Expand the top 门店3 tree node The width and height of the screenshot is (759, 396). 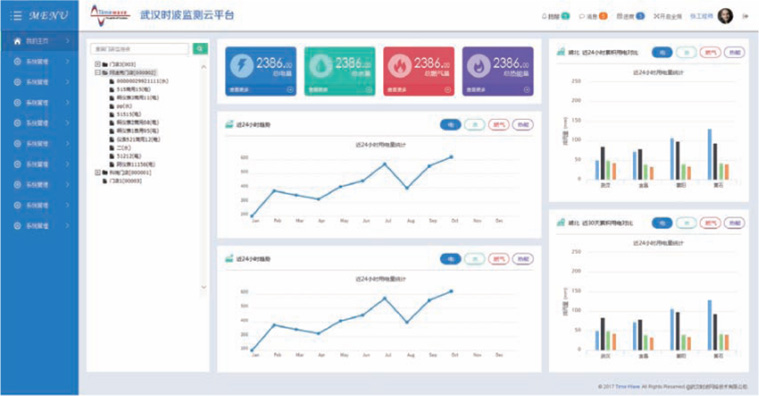click(98, 64)
